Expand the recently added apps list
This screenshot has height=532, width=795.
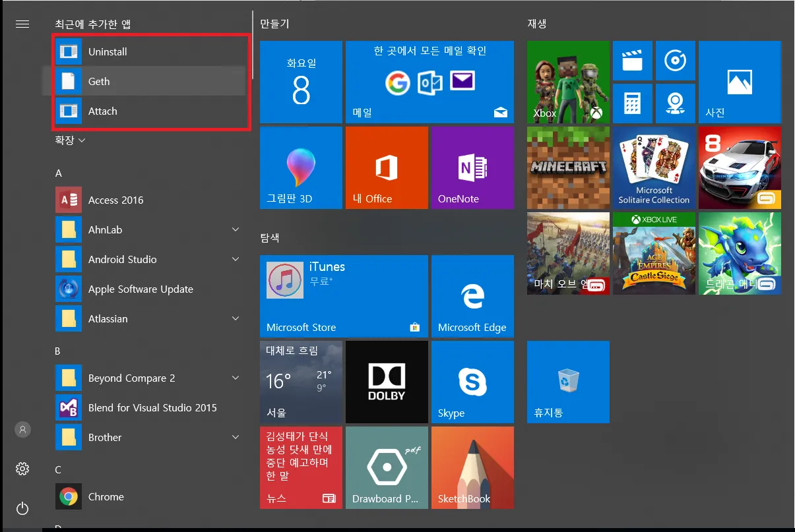click(x=71, y=140)
